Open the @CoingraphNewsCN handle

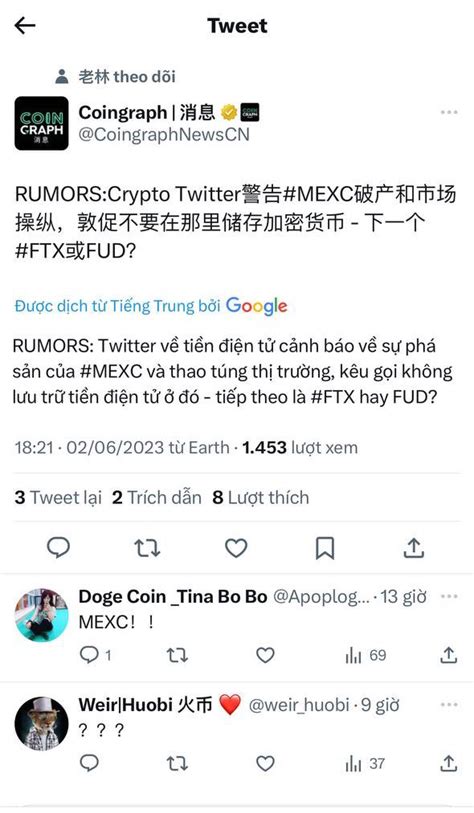(x=164, y=135)
